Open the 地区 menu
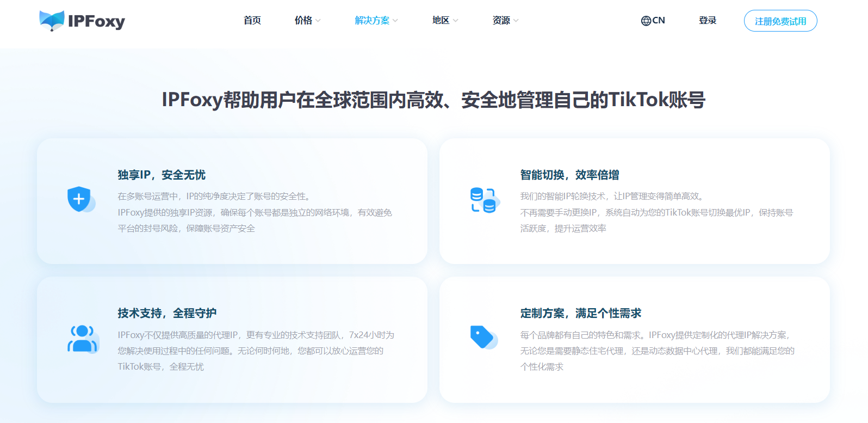Viewport: 868px width, 423px height. [x=441, y=20]
